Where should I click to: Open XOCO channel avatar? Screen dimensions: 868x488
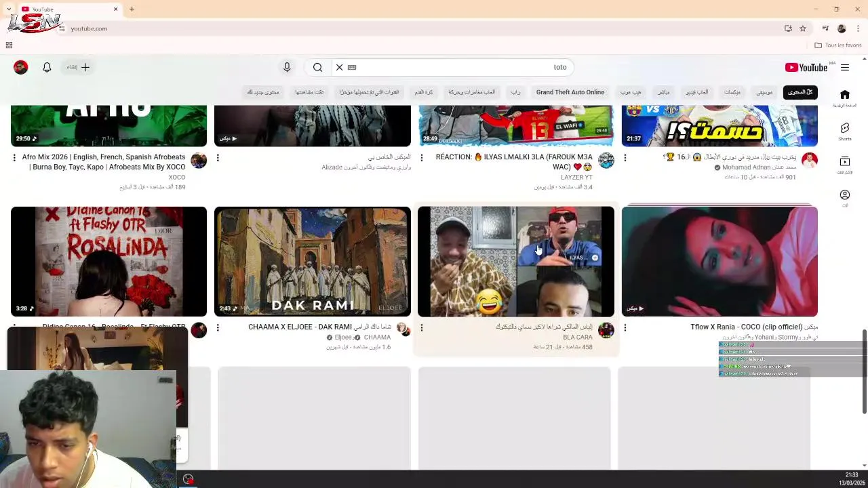tap(199, 160)
